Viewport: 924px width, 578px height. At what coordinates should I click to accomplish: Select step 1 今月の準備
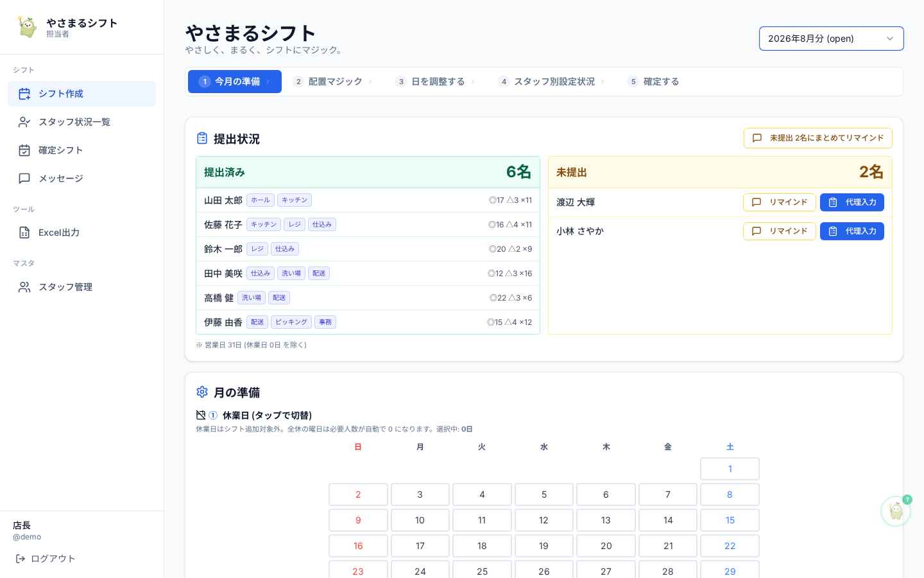tap(235, 82)
